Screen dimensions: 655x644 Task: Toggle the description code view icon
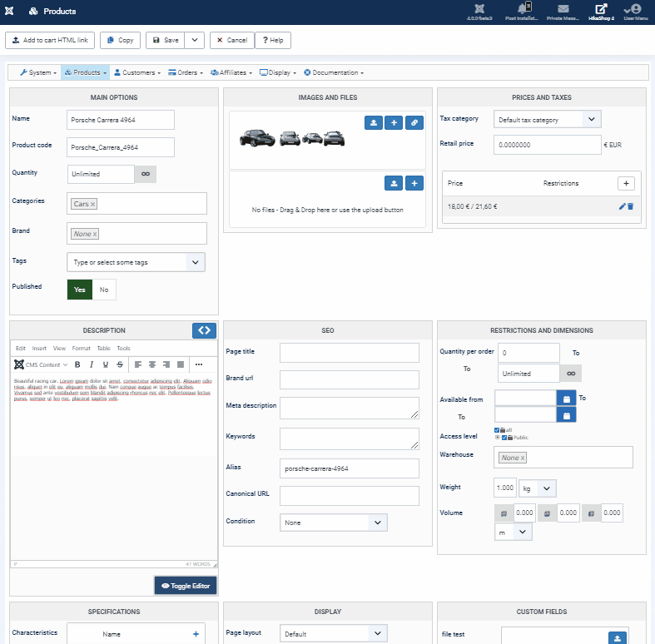204,330
